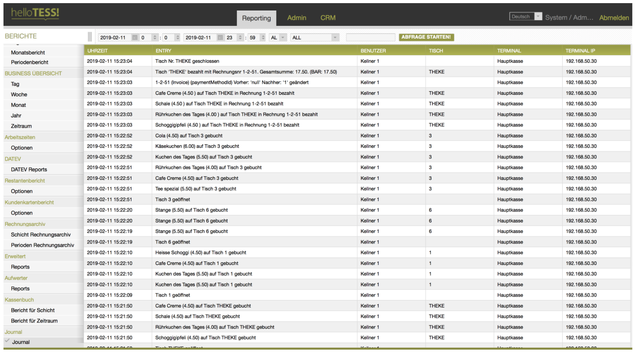
Task: Click the checkmark beside Journal item
Action: tap(7, 340)
